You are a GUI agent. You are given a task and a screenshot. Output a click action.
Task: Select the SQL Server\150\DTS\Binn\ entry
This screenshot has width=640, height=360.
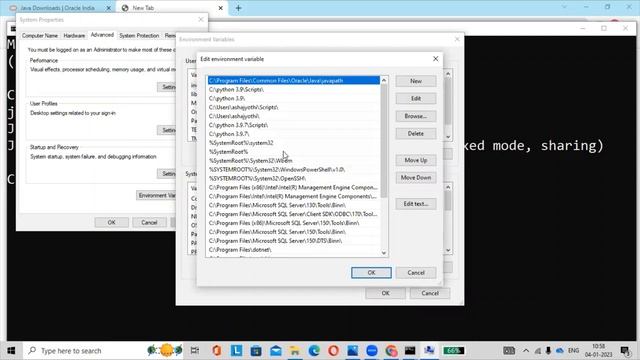(x=293, y=241)
